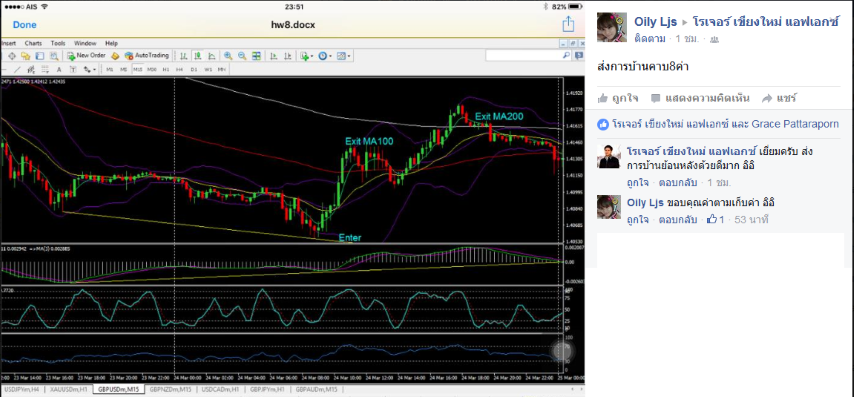Toggle the AutoTrading button
Viewport: 854px width, 397px height.
point(147,56)
